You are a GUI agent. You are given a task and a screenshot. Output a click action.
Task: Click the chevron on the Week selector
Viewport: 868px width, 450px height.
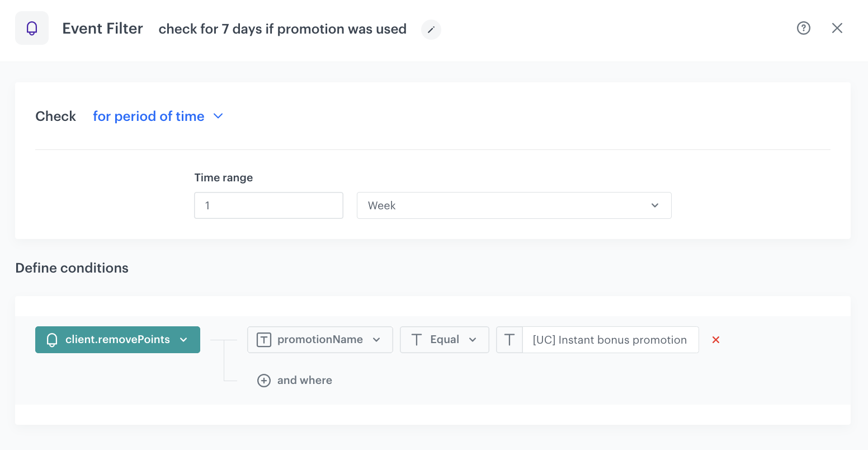point(654,205)
